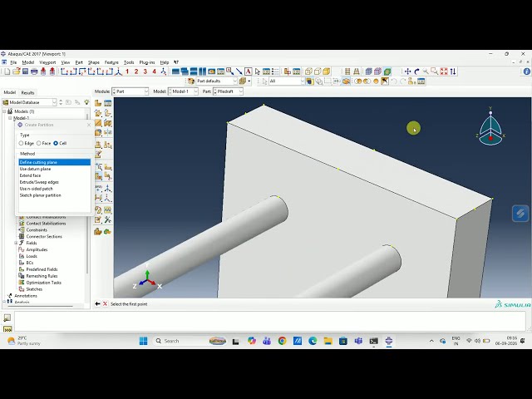This screenshot has height=399, width=532.
Task: Select the Rotate view tool
Action: [x=416, y=71]
